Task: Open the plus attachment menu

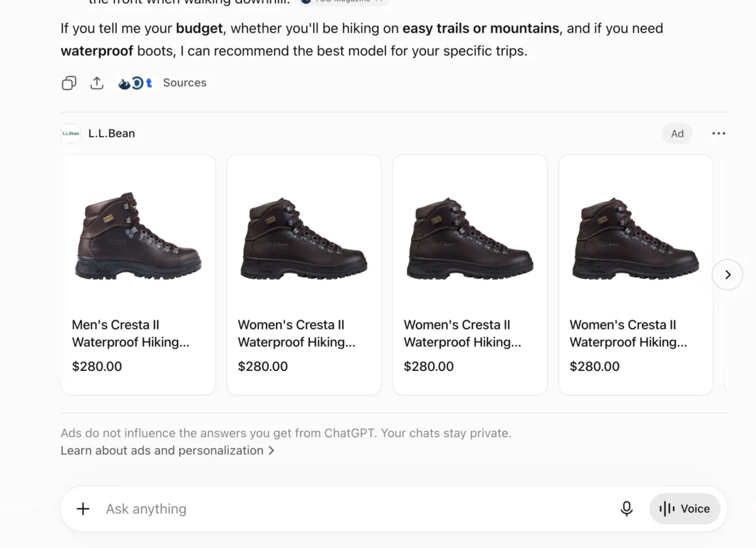Action: (x=83, y=509)
